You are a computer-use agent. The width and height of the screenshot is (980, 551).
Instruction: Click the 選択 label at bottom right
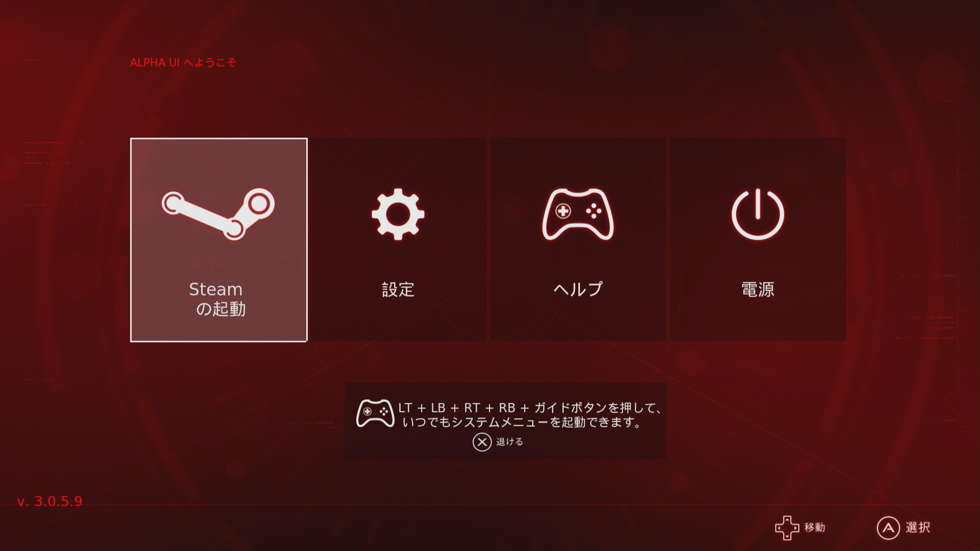click(918, 528)
